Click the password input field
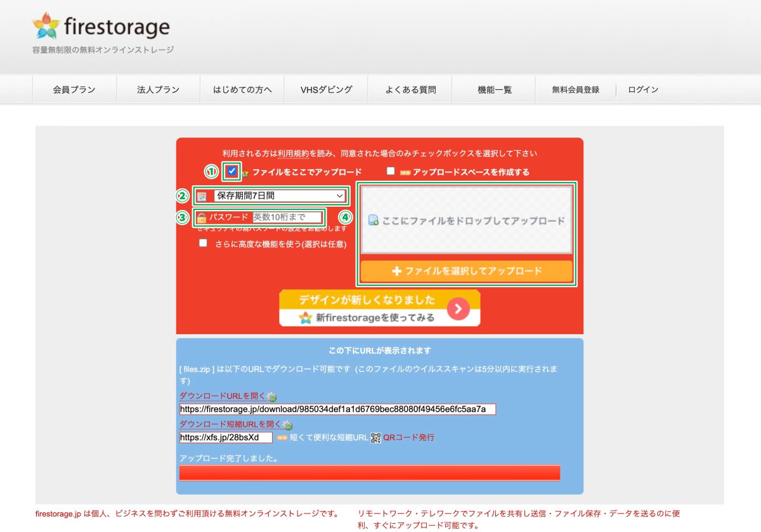Viewport: 761px width, 532px height. pyautogui.click(x=287, y=217)
